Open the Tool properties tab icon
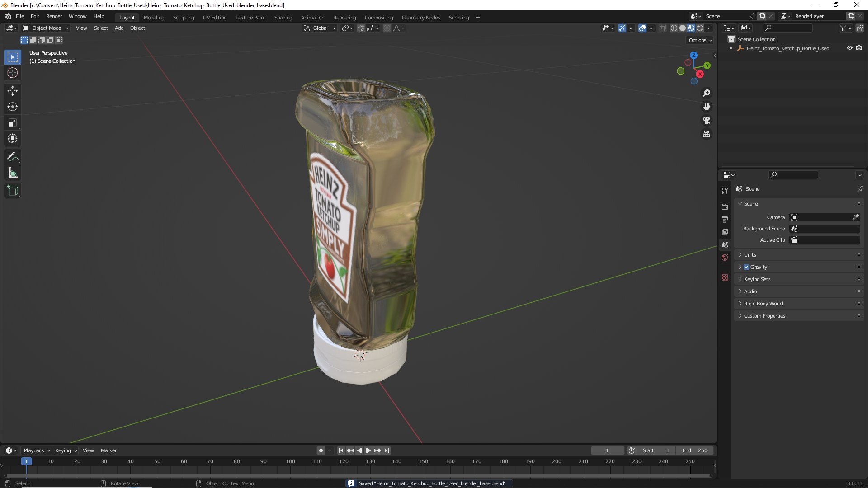868x488 pixels. tap(725, 191)
